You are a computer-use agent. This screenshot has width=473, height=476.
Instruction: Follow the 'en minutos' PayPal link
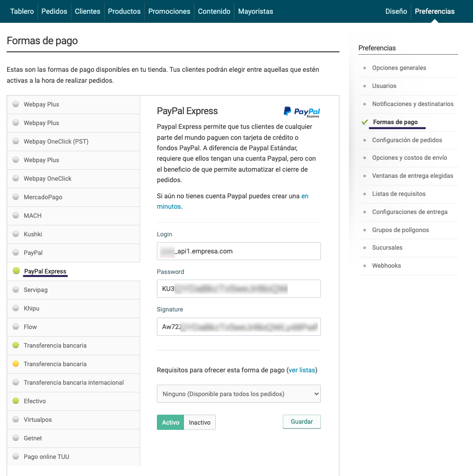[x=169, y=206]
